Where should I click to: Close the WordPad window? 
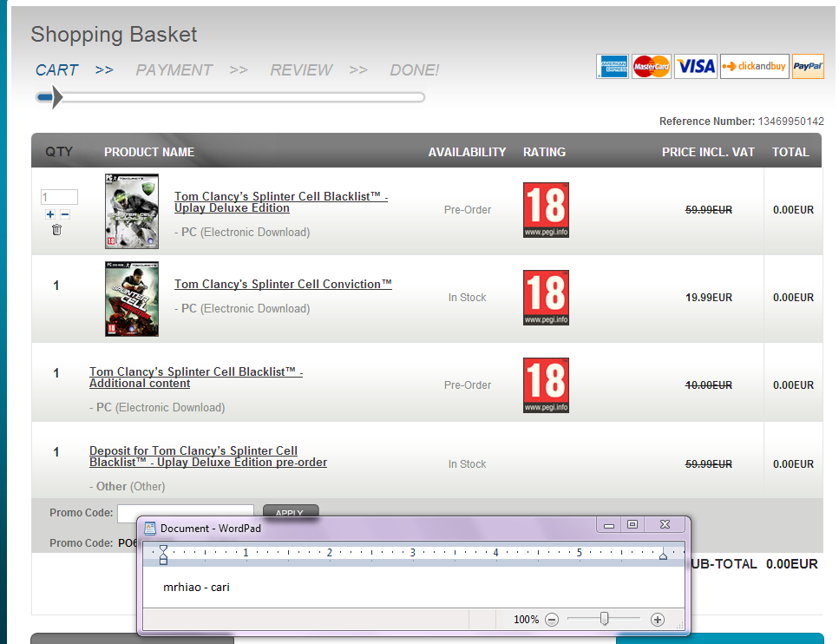665,524
